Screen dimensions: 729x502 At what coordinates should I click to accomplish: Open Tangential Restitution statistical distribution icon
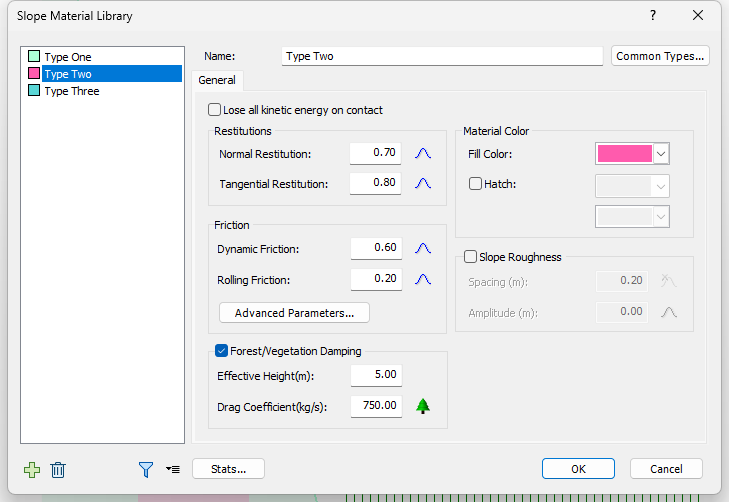click(x=422, y=184)
